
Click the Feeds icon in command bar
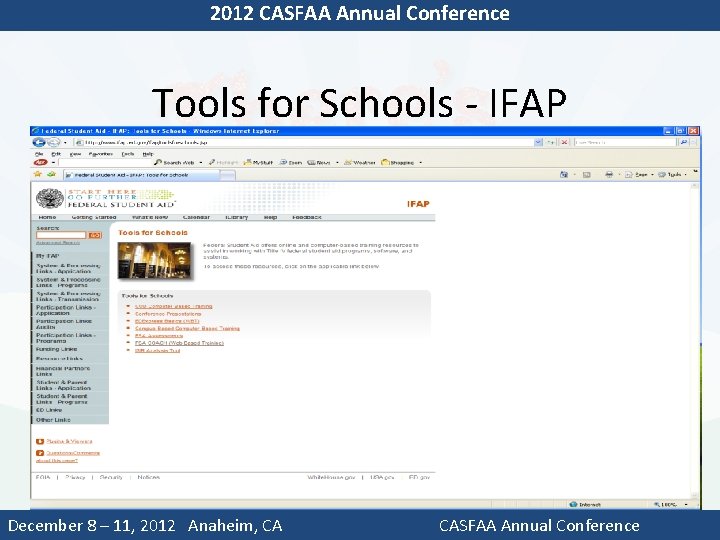pos(586,174)
